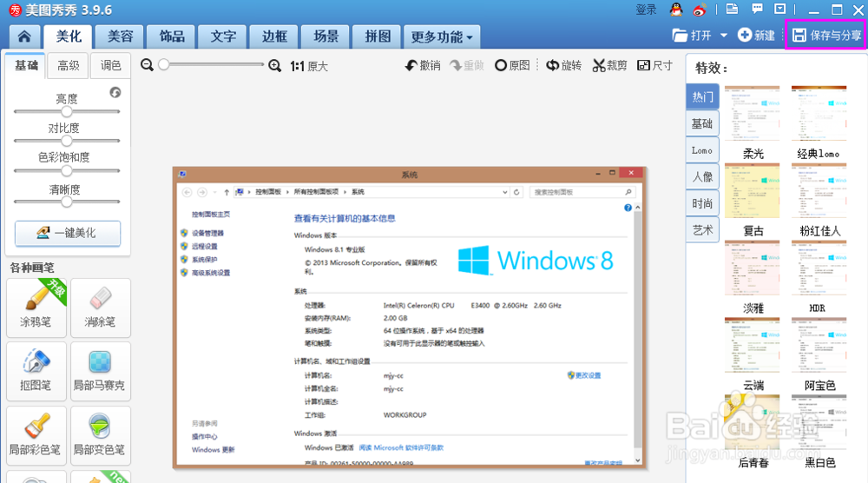Select the 高级 adjustment tab

[69, 66]
